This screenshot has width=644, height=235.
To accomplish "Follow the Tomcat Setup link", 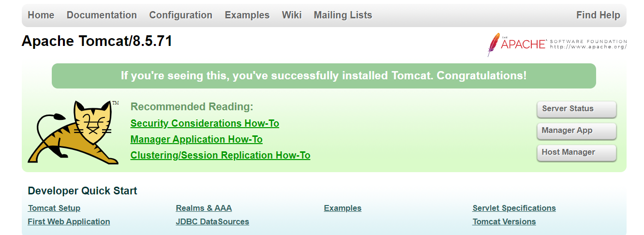I will (54, 208).
